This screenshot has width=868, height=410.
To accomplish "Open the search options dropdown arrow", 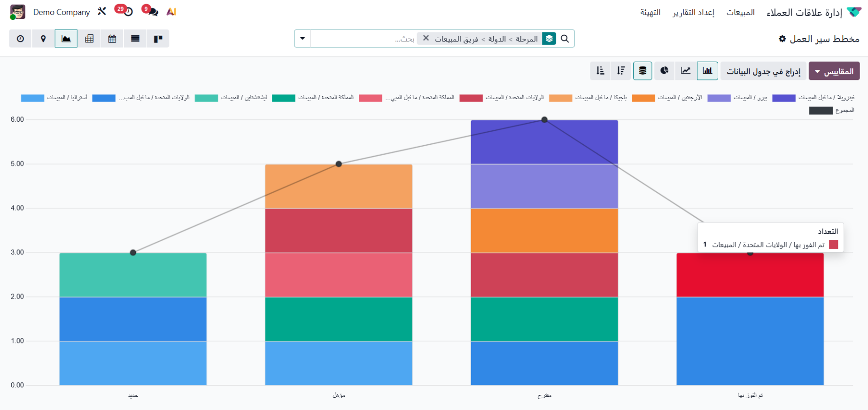I will point(302,39).
